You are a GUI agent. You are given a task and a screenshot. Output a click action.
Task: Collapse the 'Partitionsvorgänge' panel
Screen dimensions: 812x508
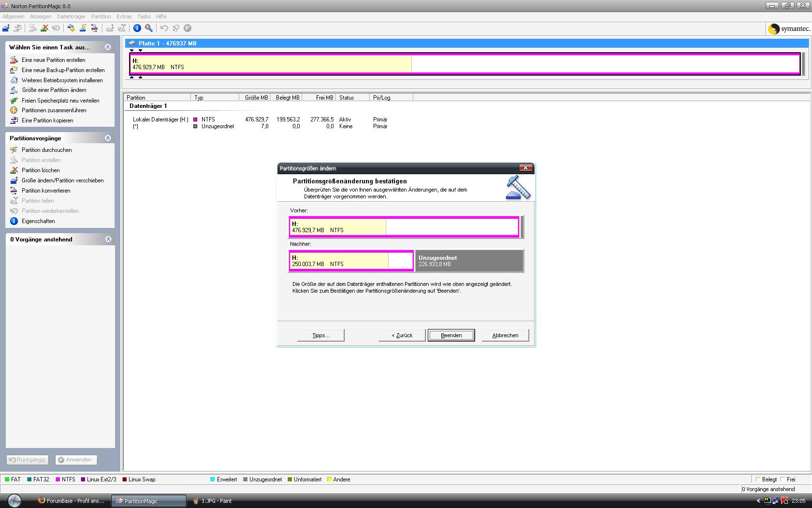point(108,138)
